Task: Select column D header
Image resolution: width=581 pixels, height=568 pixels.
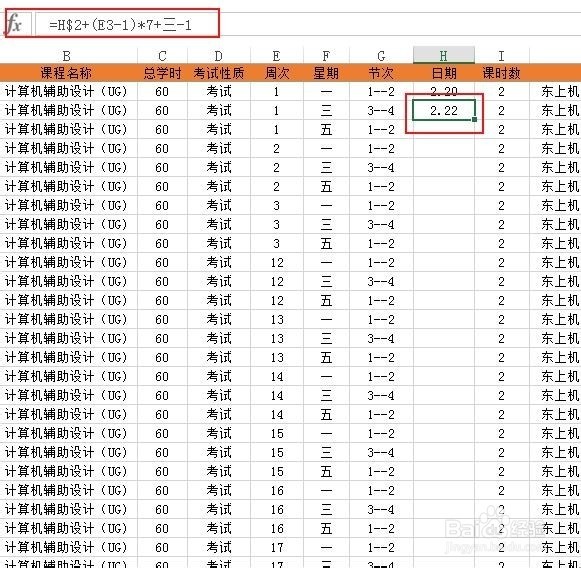Action: pos(219,56)
